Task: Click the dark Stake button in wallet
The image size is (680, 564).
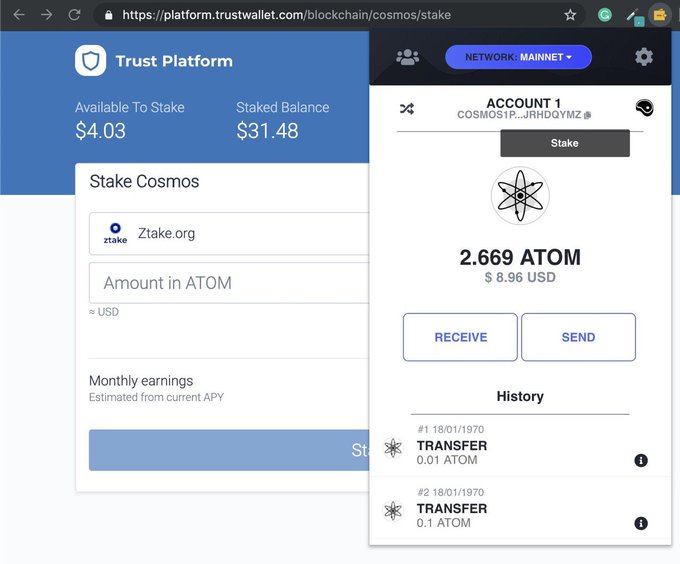Action: pos(565,143)
